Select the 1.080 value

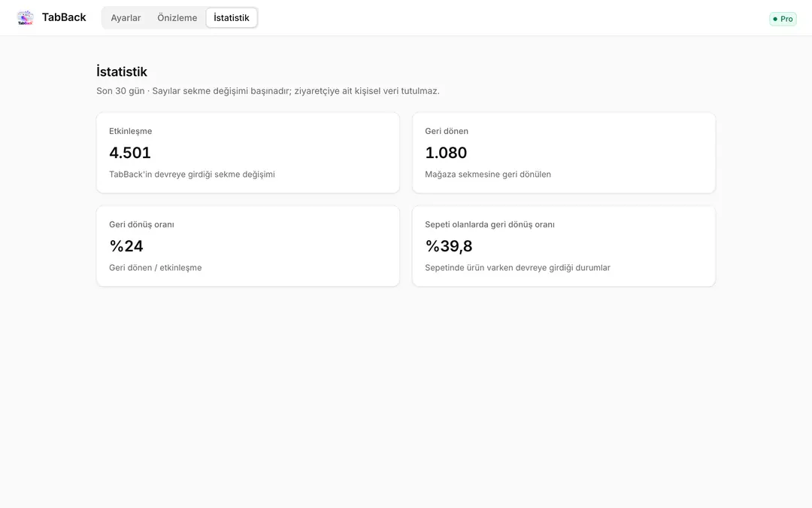tap(446, 152)
